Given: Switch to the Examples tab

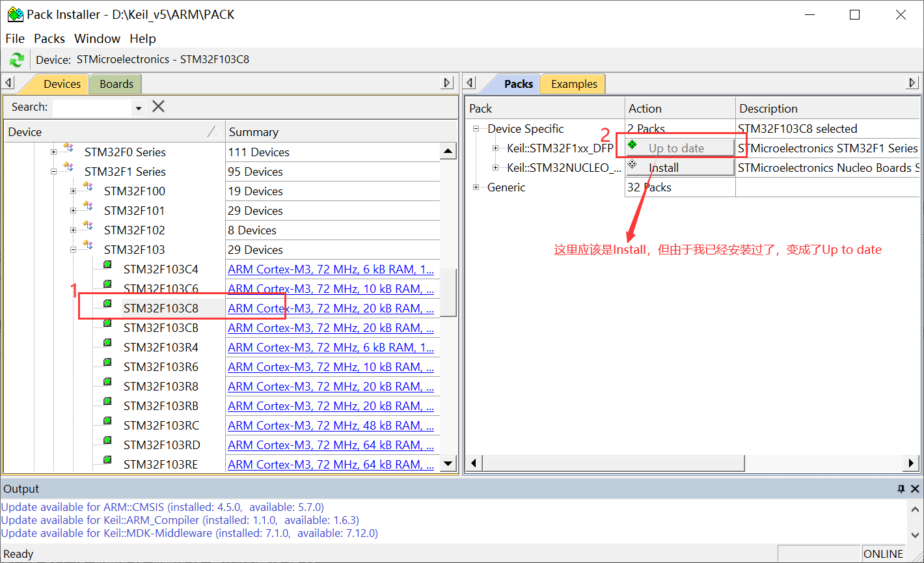Looking at the screenshot, I should tap(574, 84).
